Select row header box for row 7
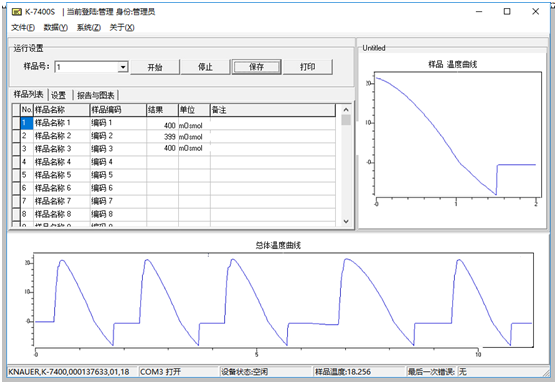 [x=16, y=201]
